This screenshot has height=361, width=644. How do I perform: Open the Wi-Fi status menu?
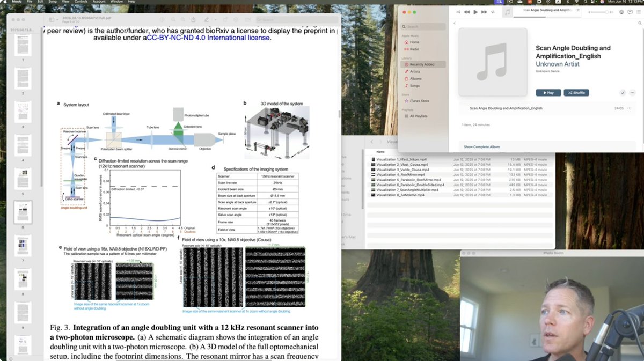pos(577,2)
